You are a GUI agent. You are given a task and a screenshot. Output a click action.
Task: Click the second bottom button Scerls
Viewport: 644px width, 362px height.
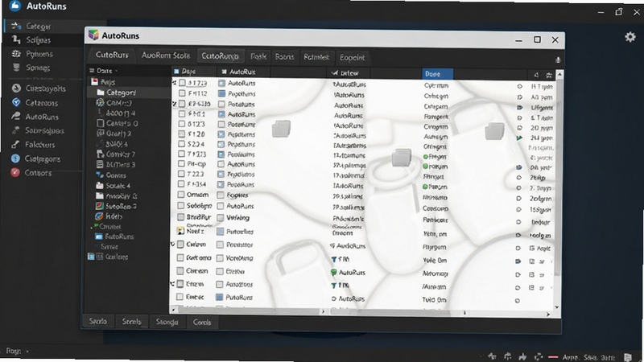click(131, 322)
